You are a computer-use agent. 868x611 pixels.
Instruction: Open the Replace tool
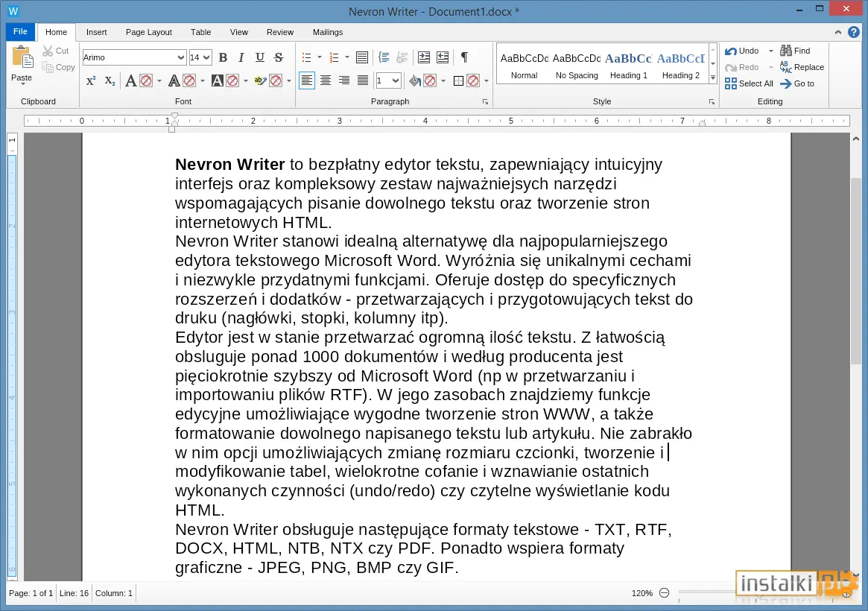(x=802, y=68)
